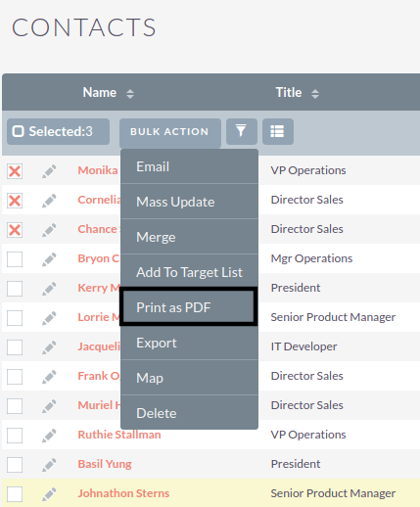Check the Jacqueline row checkbox
420x507 pixels.
click(15, 347)
